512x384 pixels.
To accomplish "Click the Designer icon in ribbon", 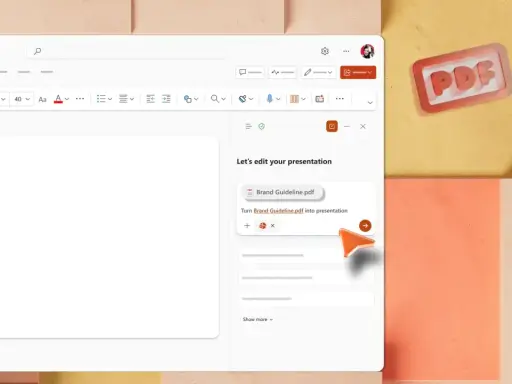I will [242, 99].
